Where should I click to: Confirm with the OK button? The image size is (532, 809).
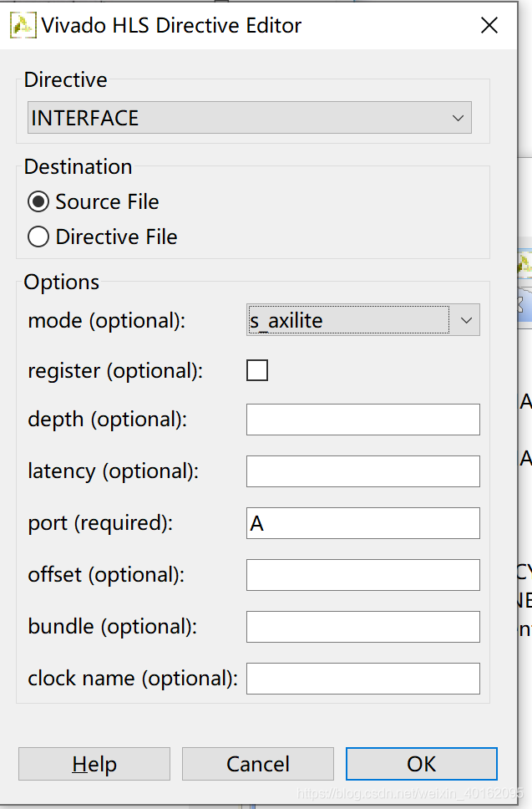pos(422,764)
